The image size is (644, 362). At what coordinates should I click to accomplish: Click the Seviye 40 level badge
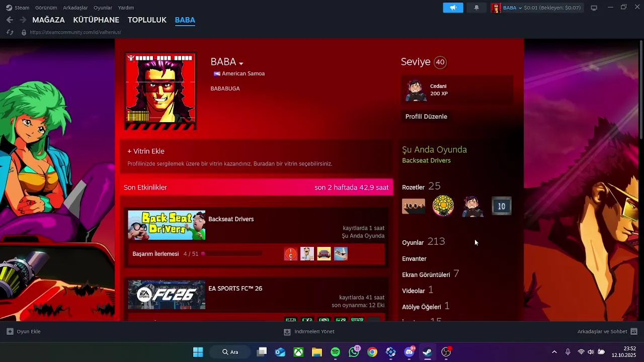pyautogui.click(x=440, y=62)
